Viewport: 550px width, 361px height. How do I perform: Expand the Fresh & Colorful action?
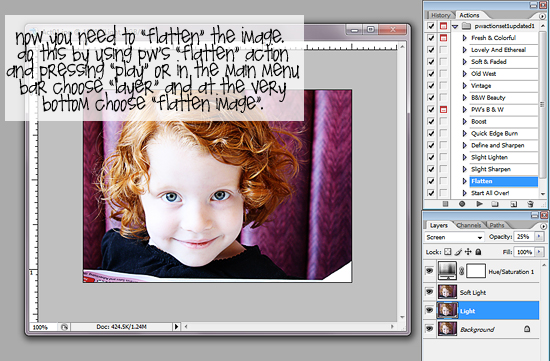coord(464,38)
